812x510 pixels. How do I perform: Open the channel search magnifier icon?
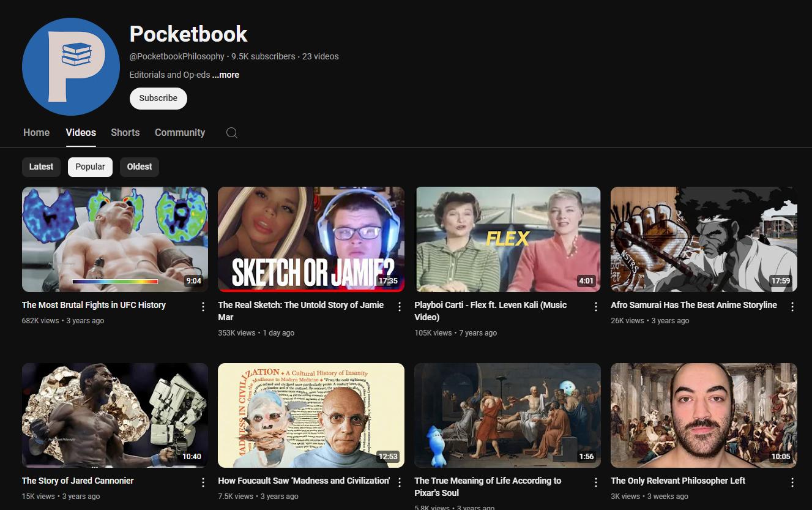[231, 133]
